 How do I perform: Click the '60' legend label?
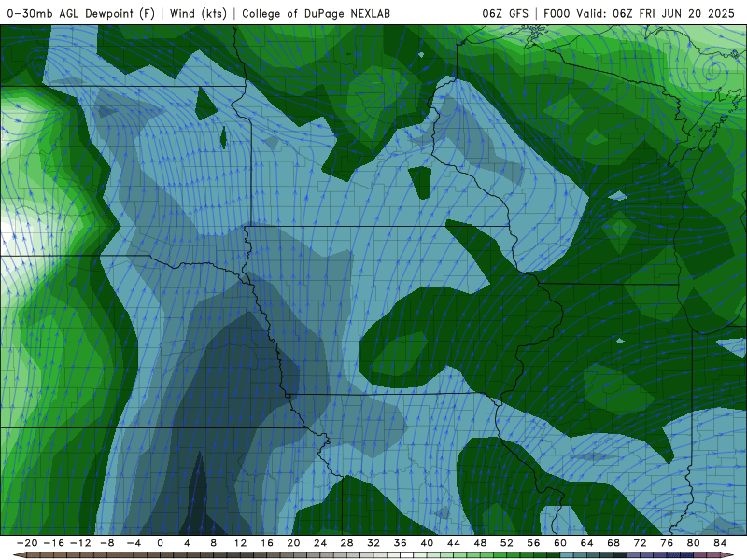(x=560, y=543)
